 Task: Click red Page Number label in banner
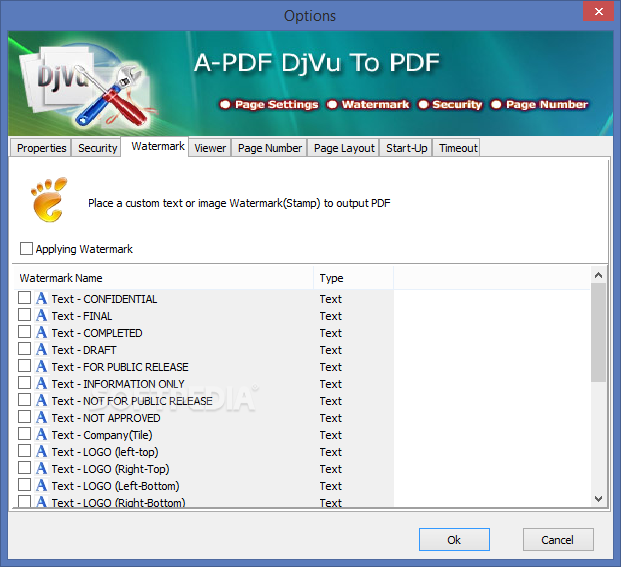click(x=539, y=105)
